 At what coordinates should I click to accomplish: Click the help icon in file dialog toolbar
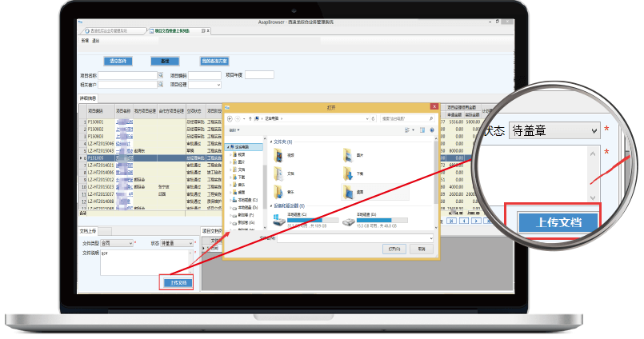(431, 128)
